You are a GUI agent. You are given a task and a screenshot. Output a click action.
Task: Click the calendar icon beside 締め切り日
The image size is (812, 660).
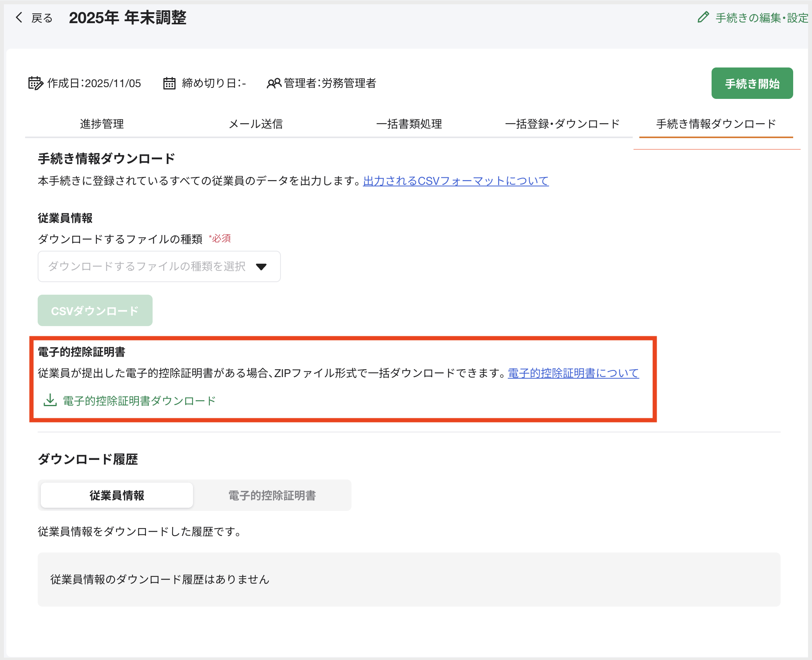point(169,83)
